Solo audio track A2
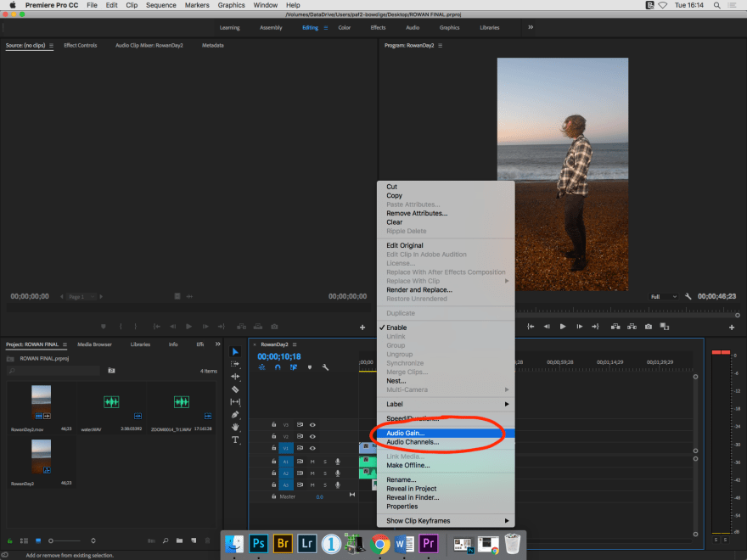The image size is (747, 560). [x=325, y=474]
